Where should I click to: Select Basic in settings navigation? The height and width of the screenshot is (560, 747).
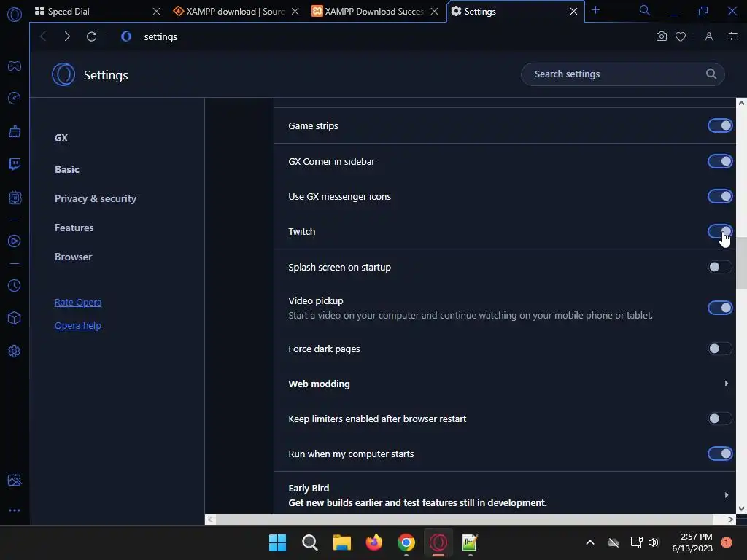click(x=66, y=169)
